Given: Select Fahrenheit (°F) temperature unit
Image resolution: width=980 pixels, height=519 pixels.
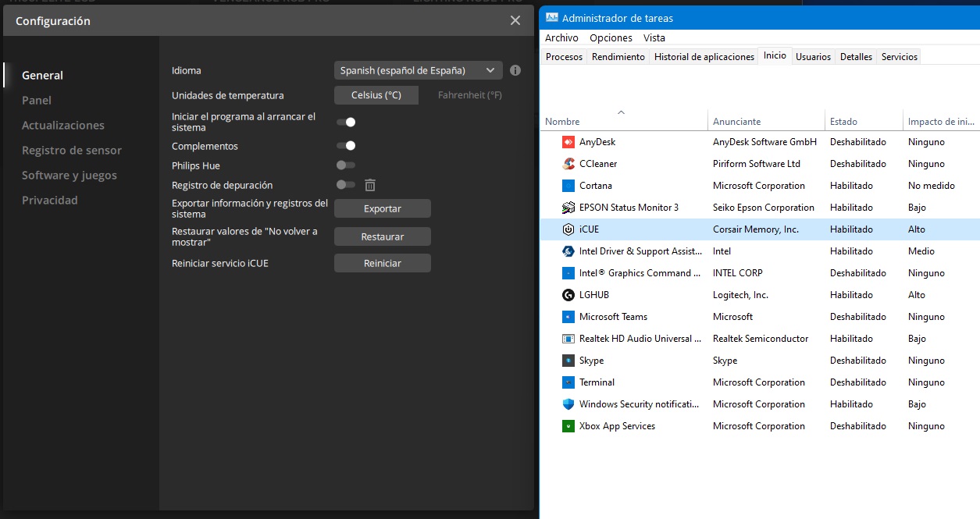Looking at the screenshot, I should [470, 95].
